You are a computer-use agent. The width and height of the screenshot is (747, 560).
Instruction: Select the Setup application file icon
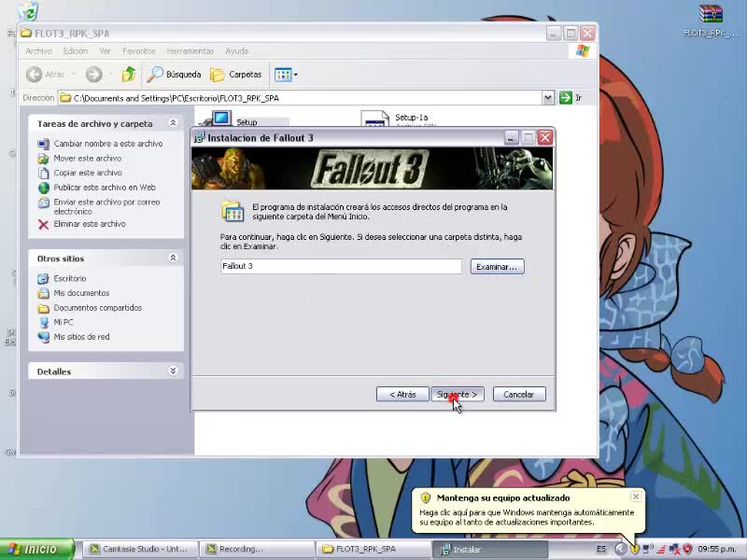pyautogui.click(x=218, y=119)
